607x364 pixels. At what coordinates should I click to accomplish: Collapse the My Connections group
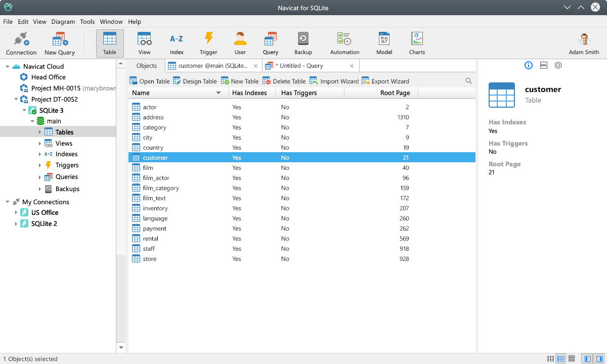(8, 202)
